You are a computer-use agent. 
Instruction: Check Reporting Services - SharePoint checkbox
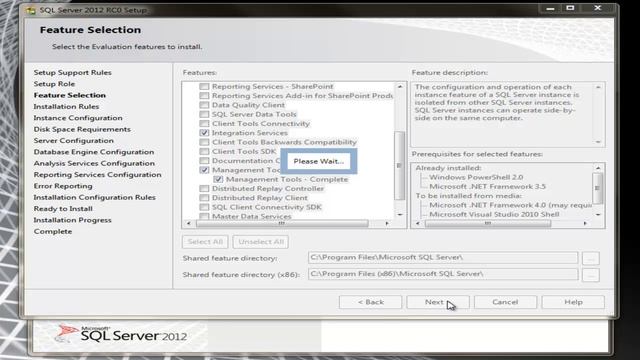(204, 87)
